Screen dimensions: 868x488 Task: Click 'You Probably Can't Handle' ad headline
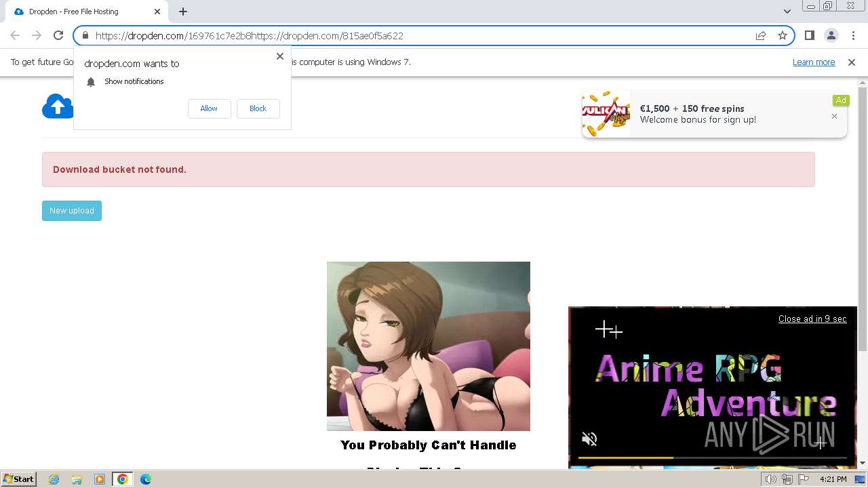[429, 445]
